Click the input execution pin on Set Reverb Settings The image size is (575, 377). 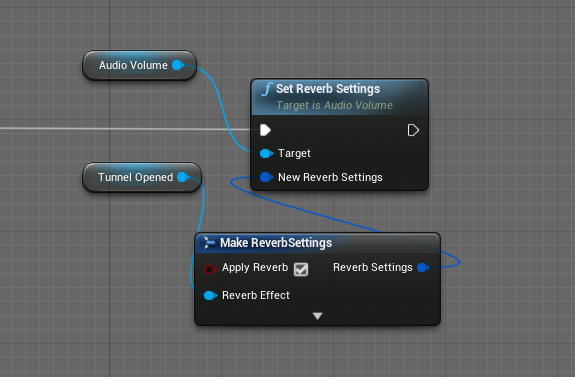tap(265, 130)
